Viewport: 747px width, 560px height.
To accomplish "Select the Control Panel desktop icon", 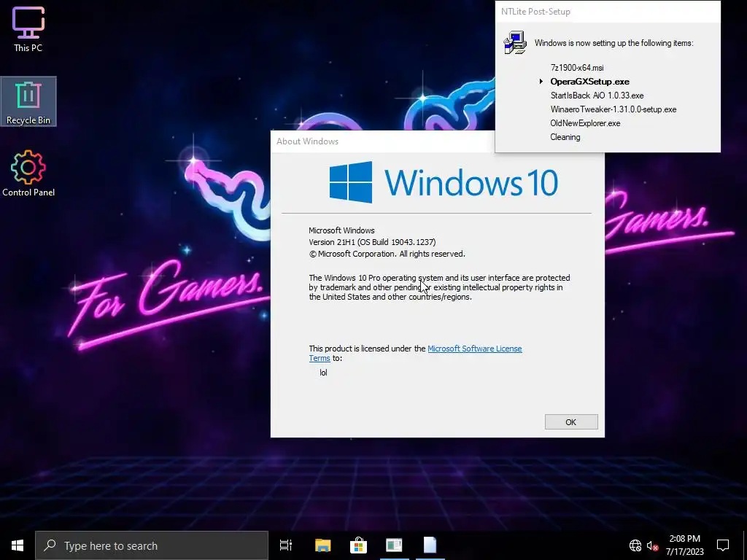I will coord(28,174).
